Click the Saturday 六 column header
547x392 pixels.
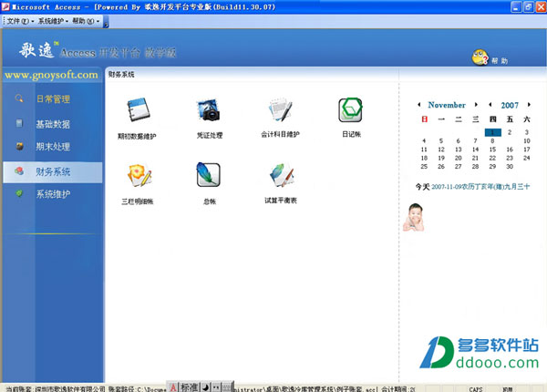coord(527,119)
